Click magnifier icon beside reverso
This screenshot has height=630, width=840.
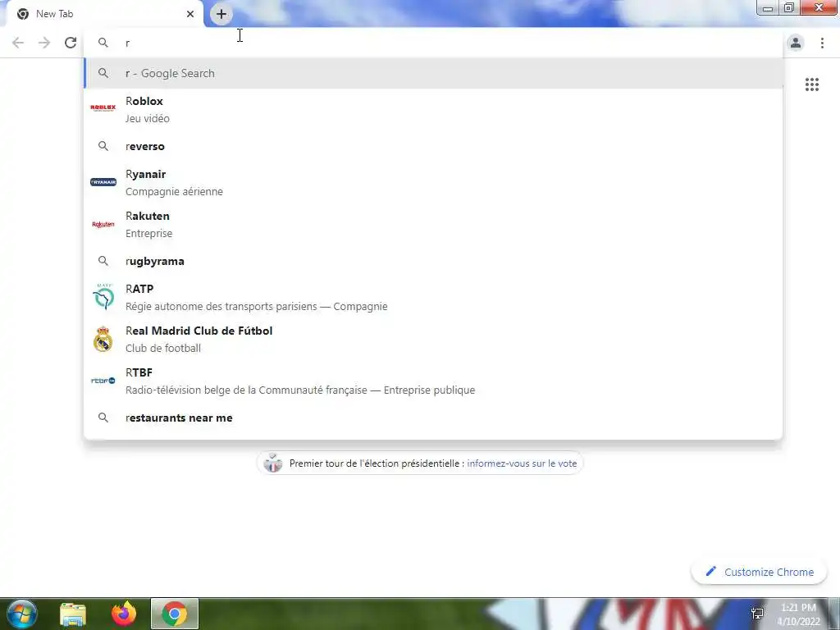[x=103, y=146]
